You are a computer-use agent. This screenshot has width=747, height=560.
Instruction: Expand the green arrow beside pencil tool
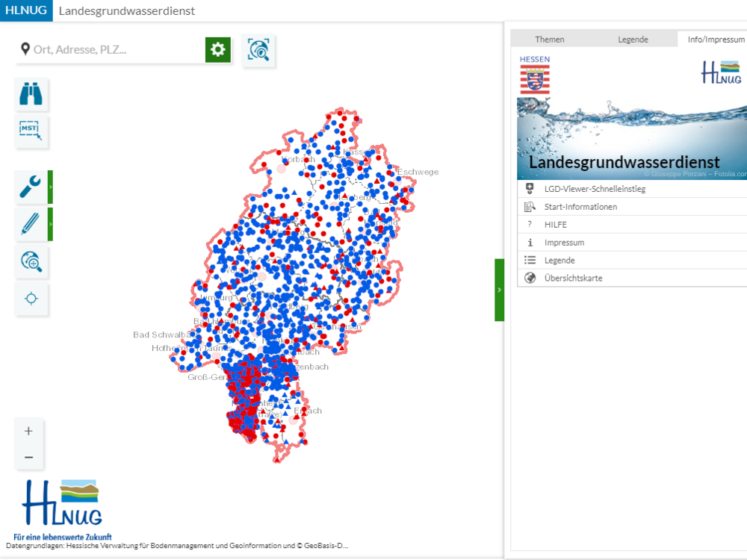[x=50, y=224]
